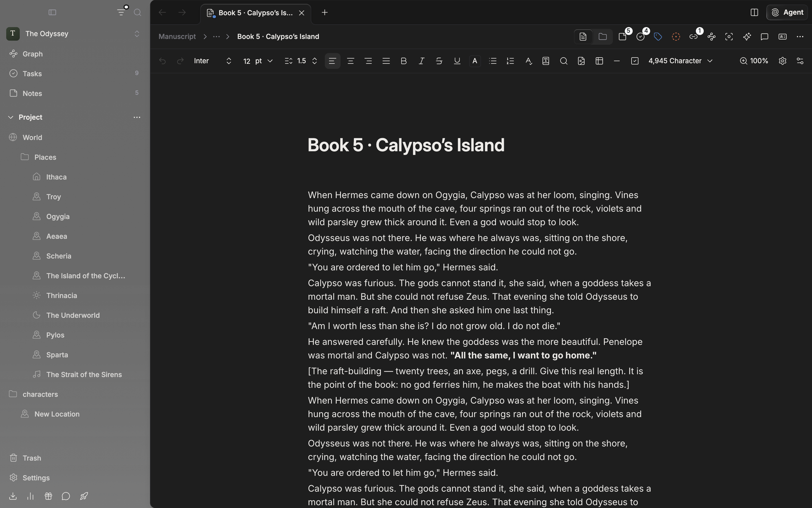Open the Ogygia place entry
This screenshot has height=508, width=812.
(75, 216)
